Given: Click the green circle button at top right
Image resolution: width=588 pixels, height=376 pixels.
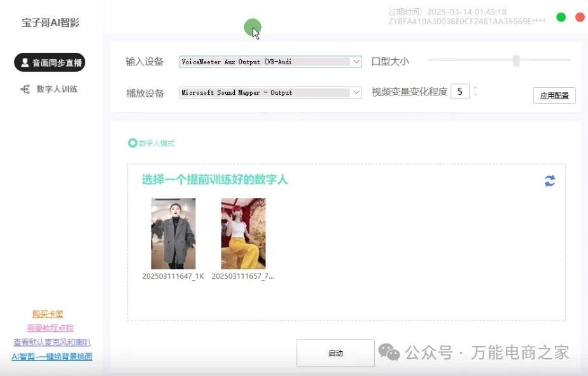Looking at the screenshot, I should tap(561, 17).
